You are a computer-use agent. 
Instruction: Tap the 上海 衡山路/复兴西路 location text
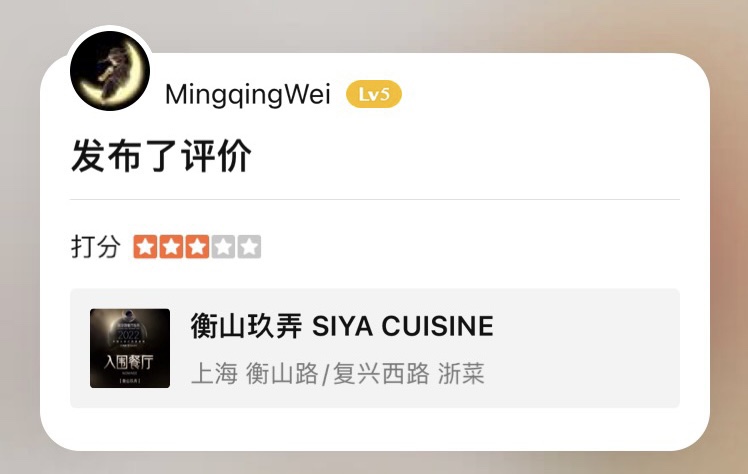tap(310, 373)
